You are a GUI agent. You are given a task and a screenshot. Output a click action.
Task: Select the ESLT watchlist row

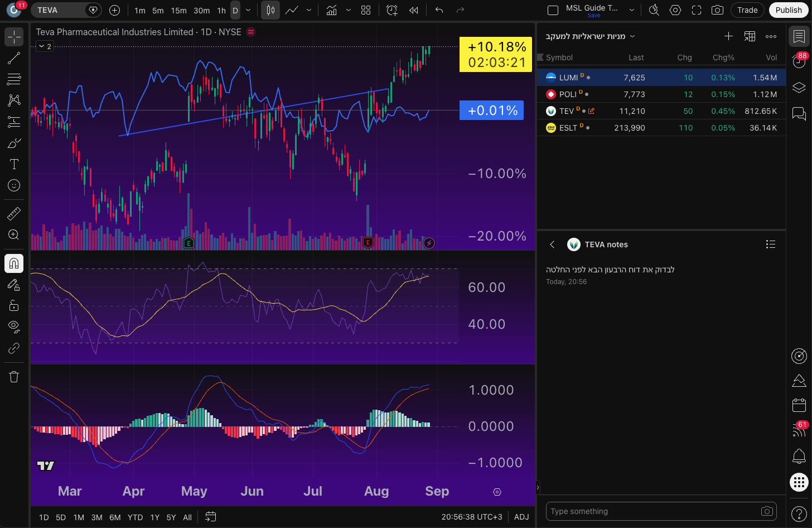661,128
